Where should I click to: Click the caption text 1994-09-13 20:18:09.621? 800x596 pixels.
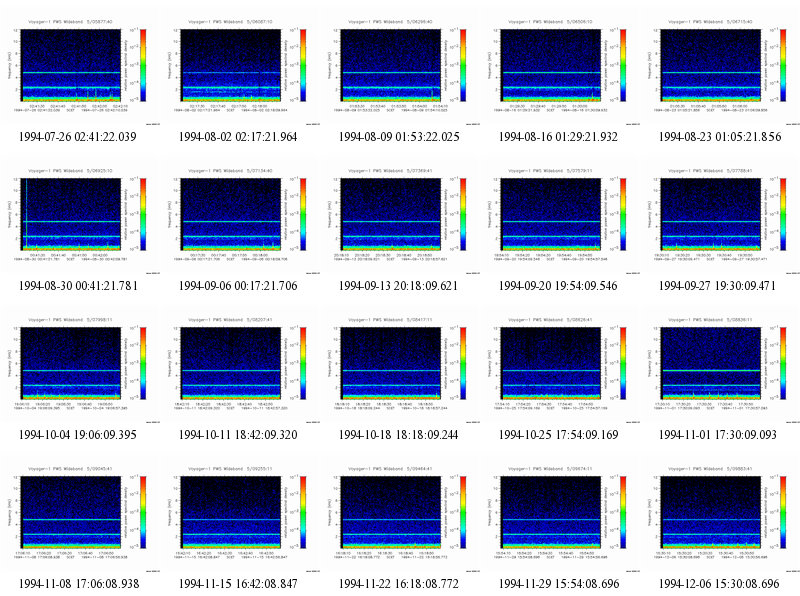coord(398,286)
